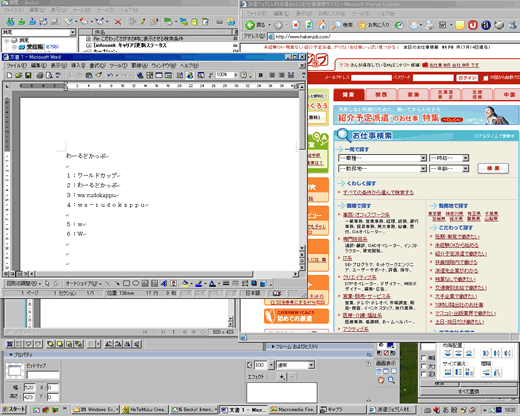Screen dimensions: 520x416
Task: Insert a hyperlink from Word toolbar
Action: pyautogui.click(x=140, y=75)
